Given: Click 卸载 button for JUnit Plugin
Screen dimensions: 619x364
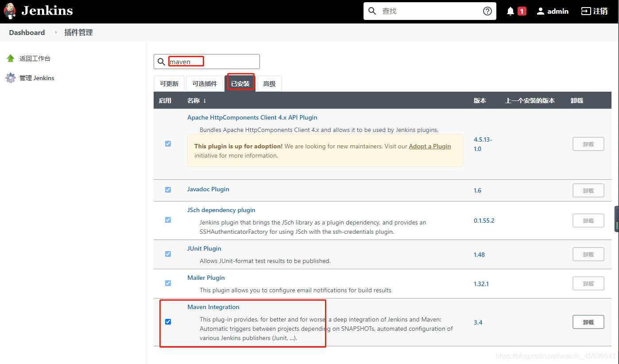Looking at the screenshot, I should point(588,254).
